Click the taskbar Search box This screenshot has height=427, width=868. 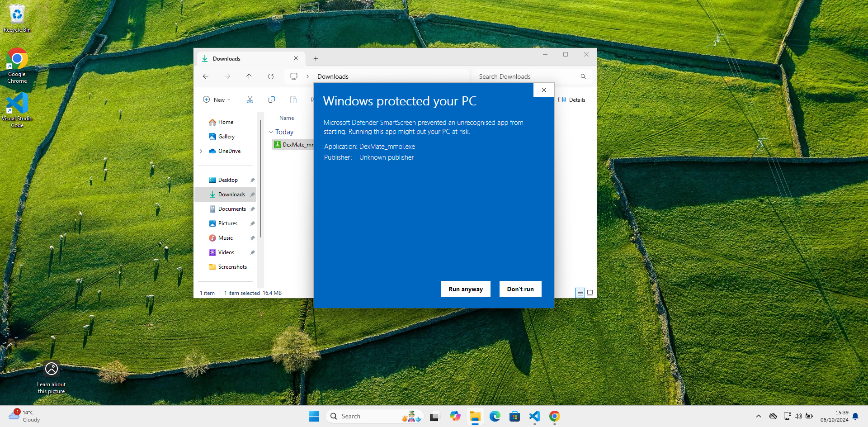374,416
